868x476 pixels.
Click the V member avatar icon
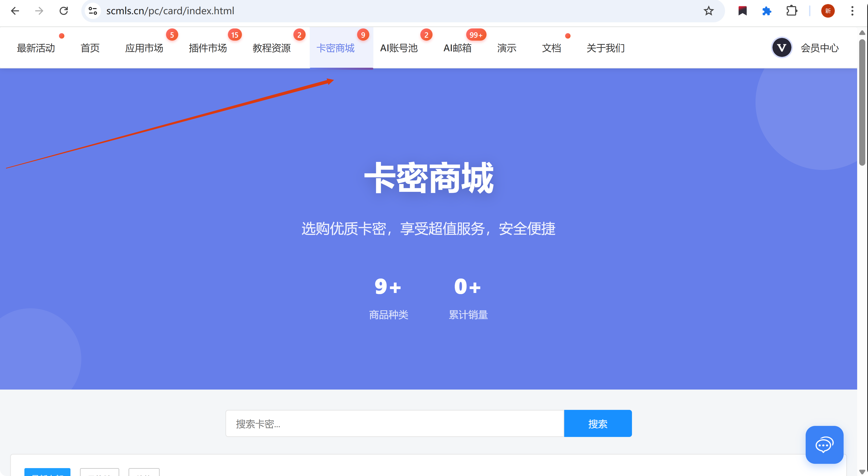pyautogui.click(x=781, y=48)
